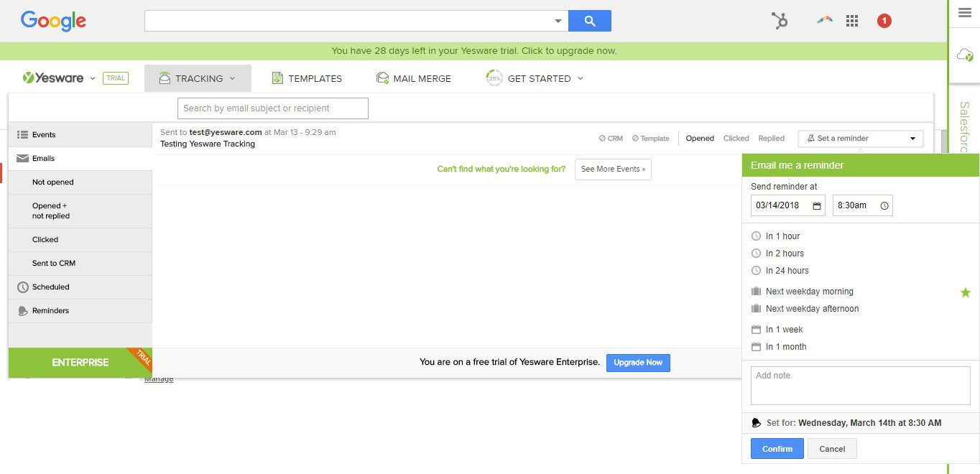Click the Enterprise trial banner
This screenshot has width=980, height=474.
[80, 363]
